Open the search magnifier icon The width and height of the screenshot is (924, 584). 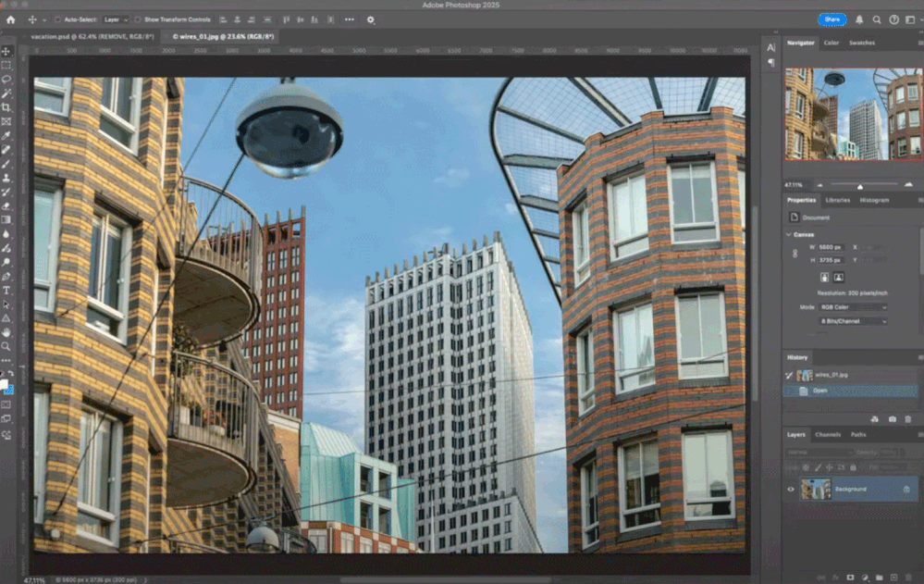[x=876, y=19]
